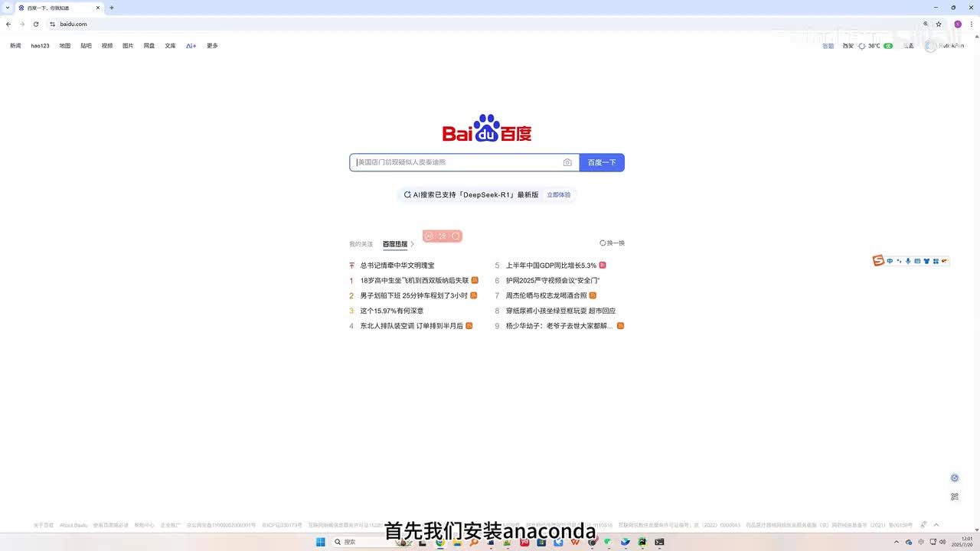Open hot search 上半年中国GDP同比增长5.3%
Viewport: 980px width, 551px height.
click(x=551, y=266)
